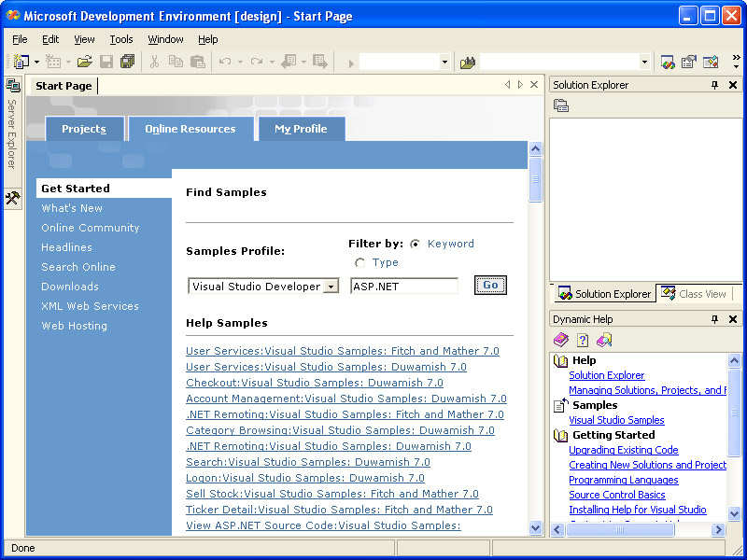This screenshot has width=747, height=560.
Task: Open the Toolbox side tab icon
Action: 12,198
